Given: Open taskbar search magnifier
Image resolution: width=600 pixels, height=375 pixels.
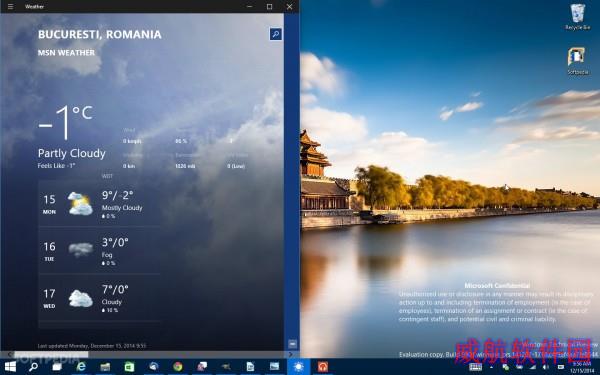Looking at the screenshot, I should point(34,367).
